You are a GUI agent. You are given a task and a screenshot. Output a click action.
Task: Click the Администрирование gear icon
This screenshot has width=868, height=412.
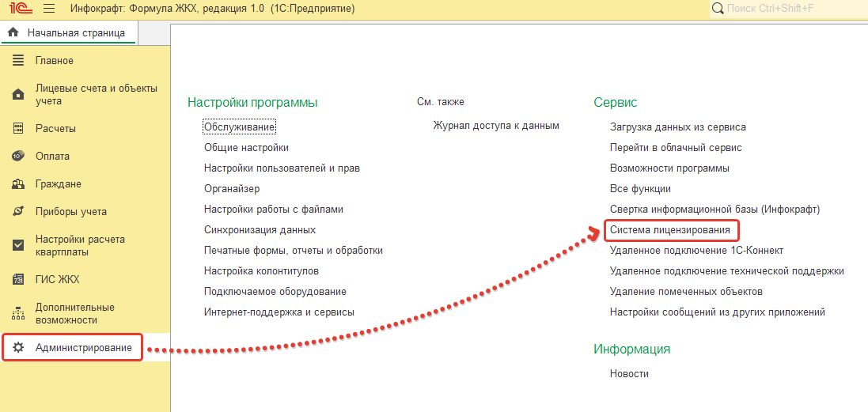point(18,349)
